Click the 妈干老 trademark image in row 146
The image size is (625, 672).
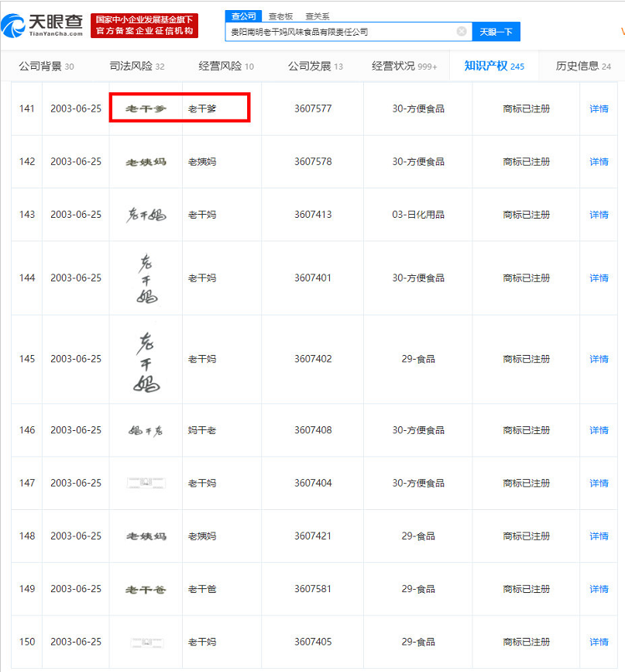click(146, 430)
